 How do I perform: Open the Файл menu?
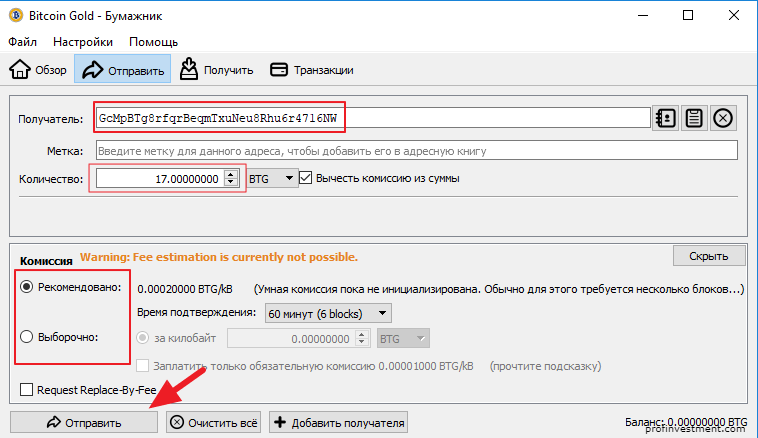pos(22,42)
